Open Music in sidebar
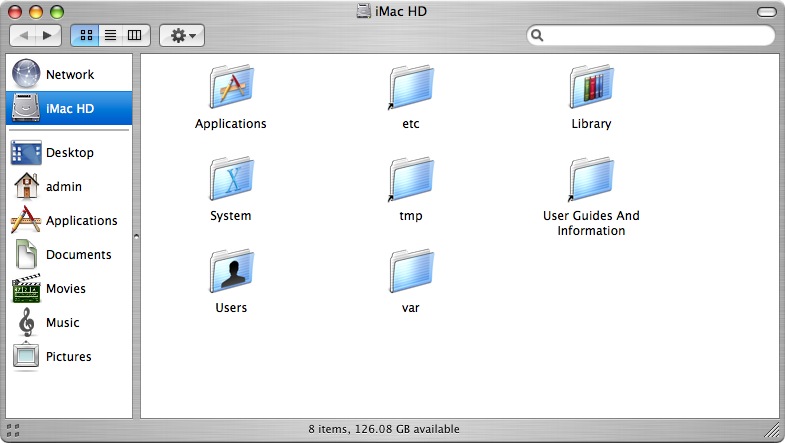 click(69, 322)
